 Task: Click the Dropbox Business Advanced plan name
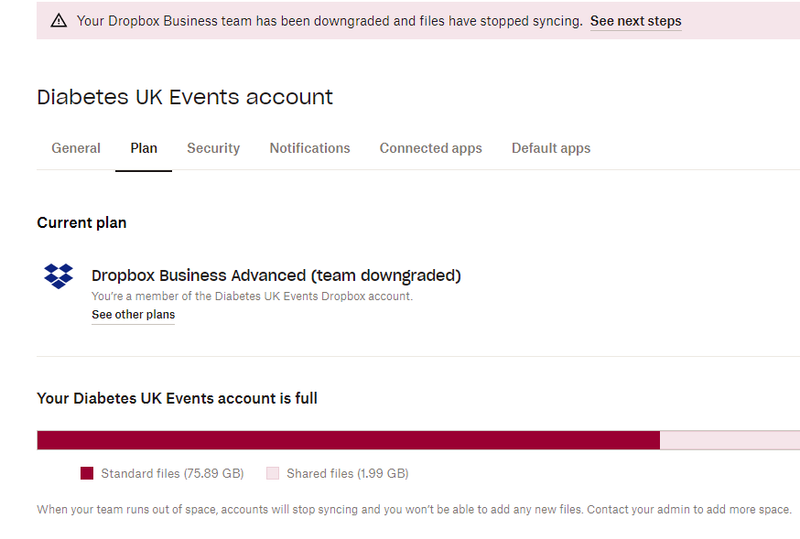click(x=276, y=275)
